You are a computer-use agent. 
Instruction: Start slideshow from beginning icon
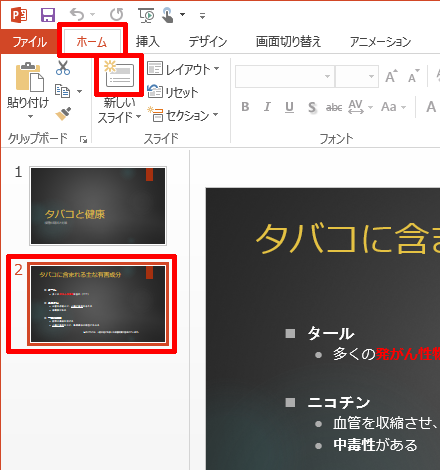coord(146,15)
